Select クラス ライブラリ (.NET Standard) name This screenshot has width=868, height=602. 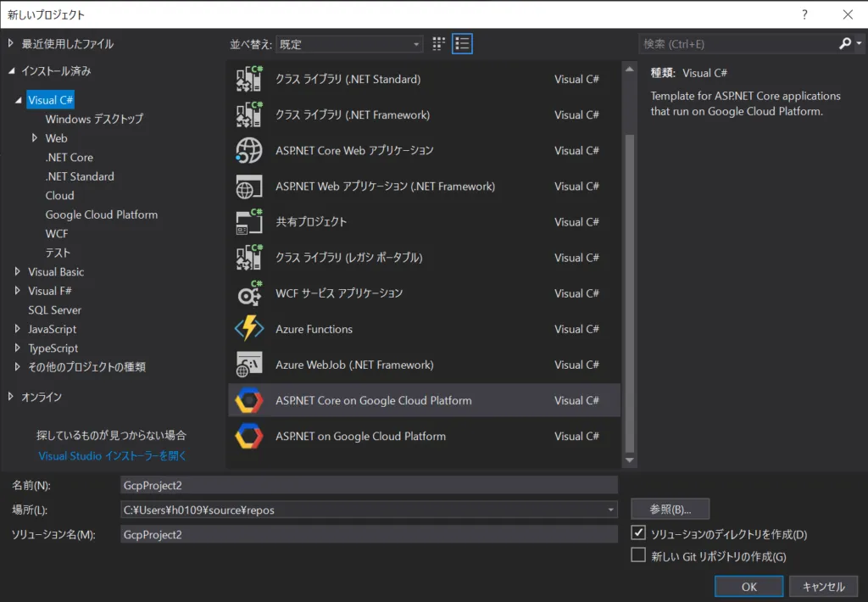(348, 79)
